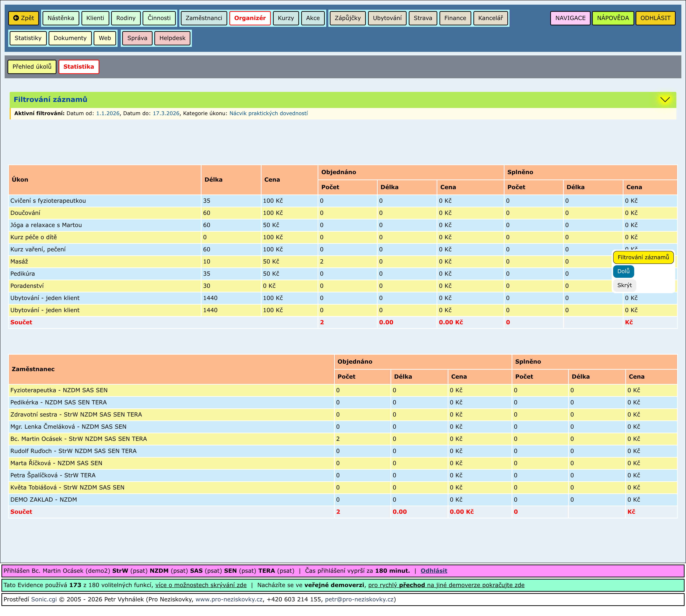Open NÁPOVĚDA help

pyautogui.click(x=613, y=18)
